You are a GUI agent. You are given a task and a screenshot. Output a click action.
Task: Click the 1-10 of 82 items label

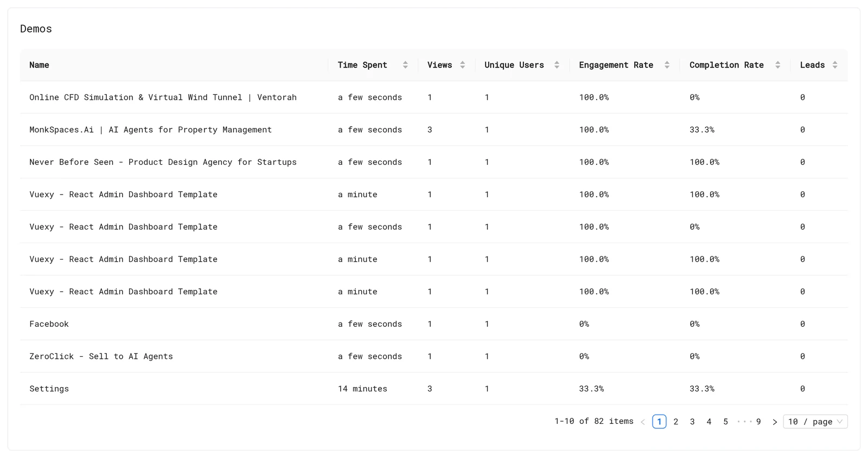click(594, 421)
